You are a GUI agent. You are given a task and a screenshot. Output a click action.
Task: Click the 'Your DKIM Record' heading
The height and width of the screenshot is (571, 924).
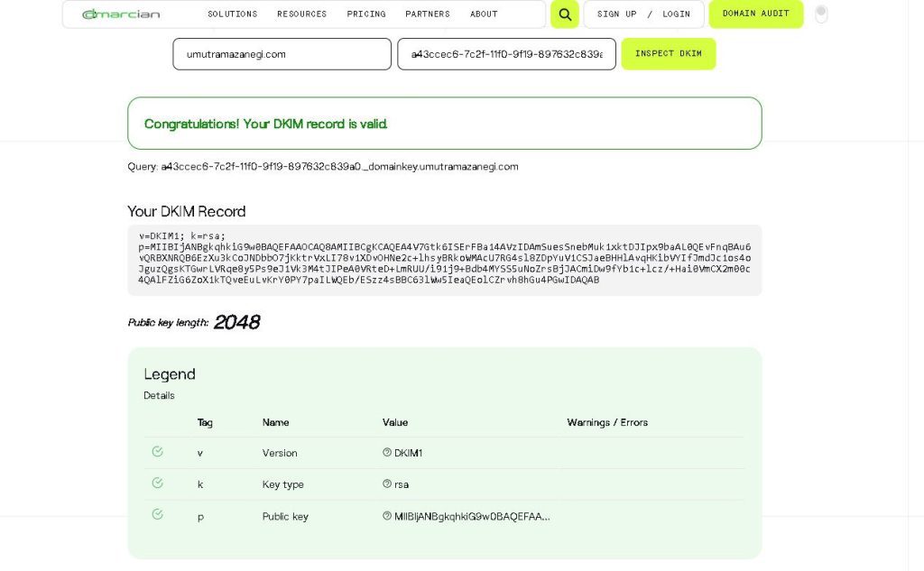(186, 212)
